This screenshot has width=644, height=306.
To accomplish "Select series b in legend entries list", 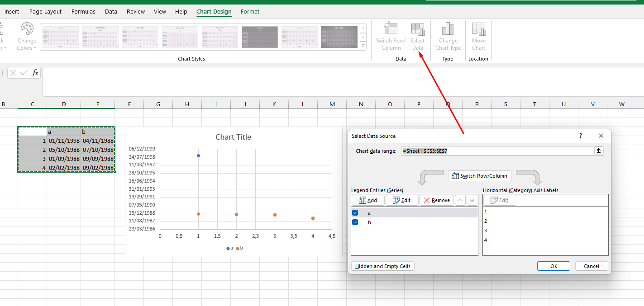I will pyautogui.click(x=414, y=222).
